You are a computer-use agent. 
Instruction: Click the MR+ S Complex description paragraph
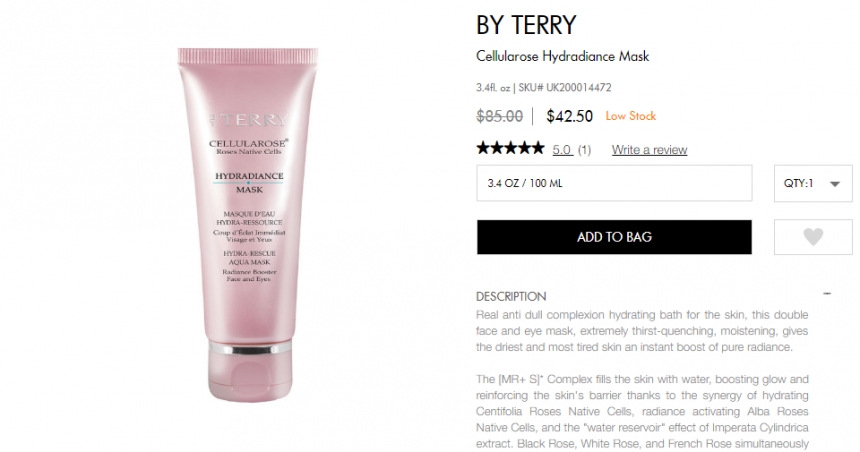pos(642,411)
